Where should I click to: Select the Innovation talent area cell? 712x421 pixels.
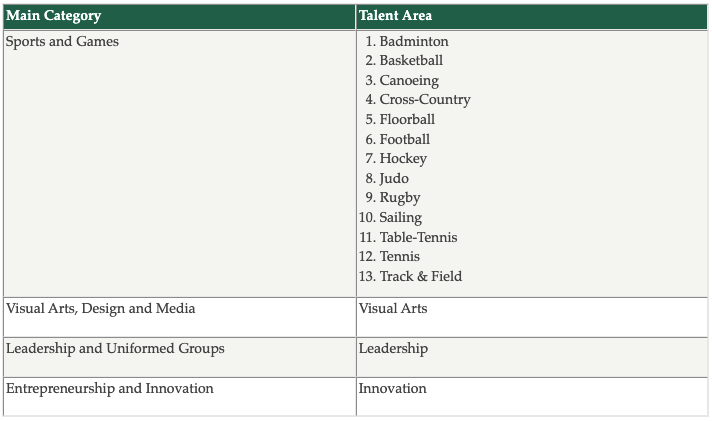[x=532, y=396]
